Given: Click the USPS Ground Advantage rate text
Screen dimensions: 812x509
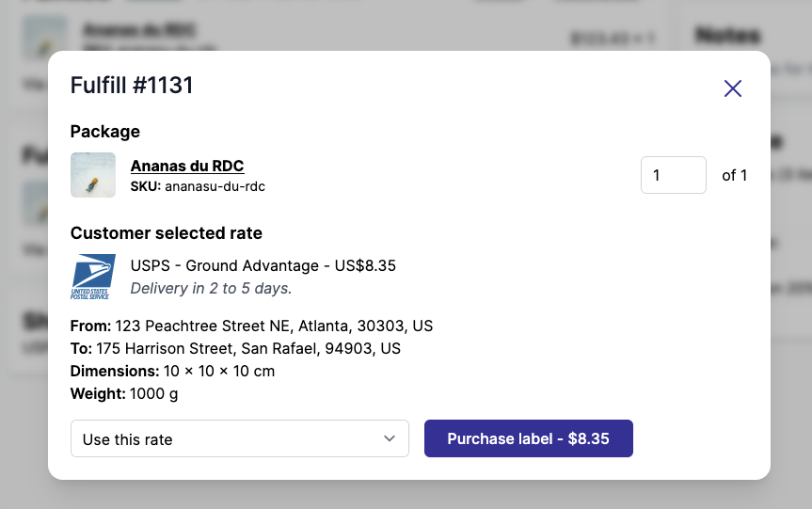Looking at the screenshot, I should click(x=263, y=266).
